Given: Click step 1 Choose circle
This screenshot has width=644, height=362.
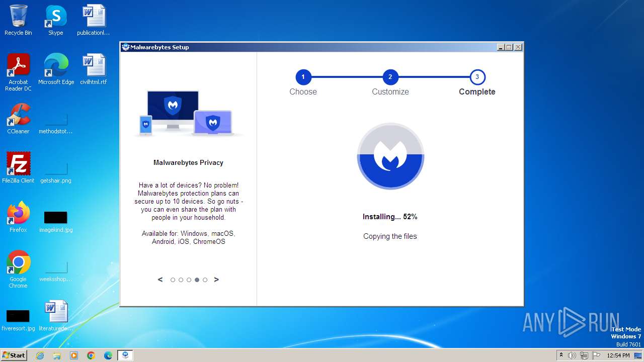Looking at the screenshot, I should click(x=303, y=77).
